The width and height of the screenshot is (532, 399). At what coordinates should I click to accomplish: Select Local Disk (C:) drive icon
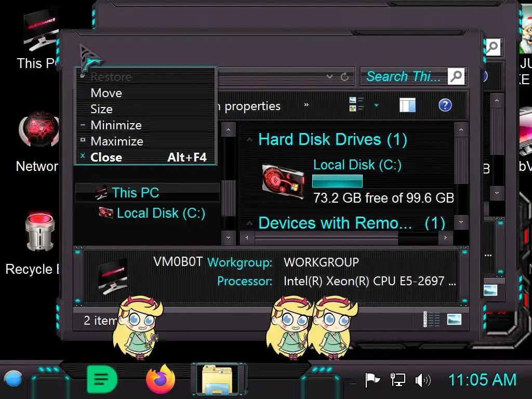tap(283, 180)
